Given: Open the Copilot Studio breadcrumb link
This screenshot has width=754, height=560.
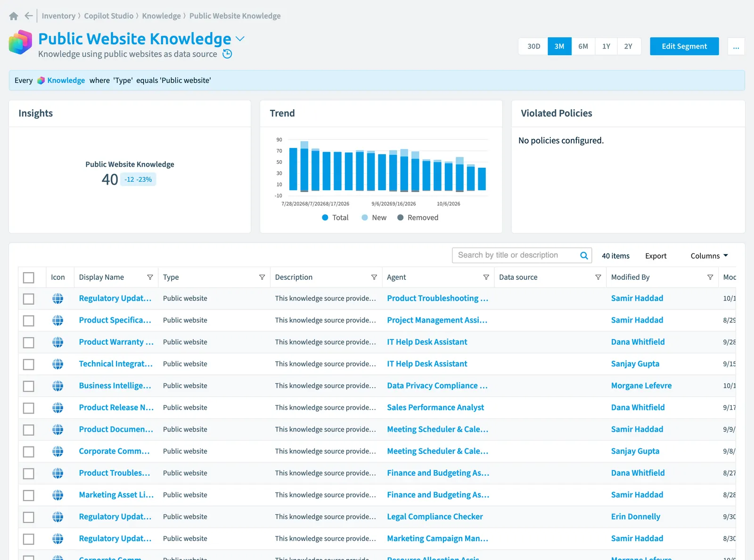Looking at the screenshot, I should click(x=109, y=16).
